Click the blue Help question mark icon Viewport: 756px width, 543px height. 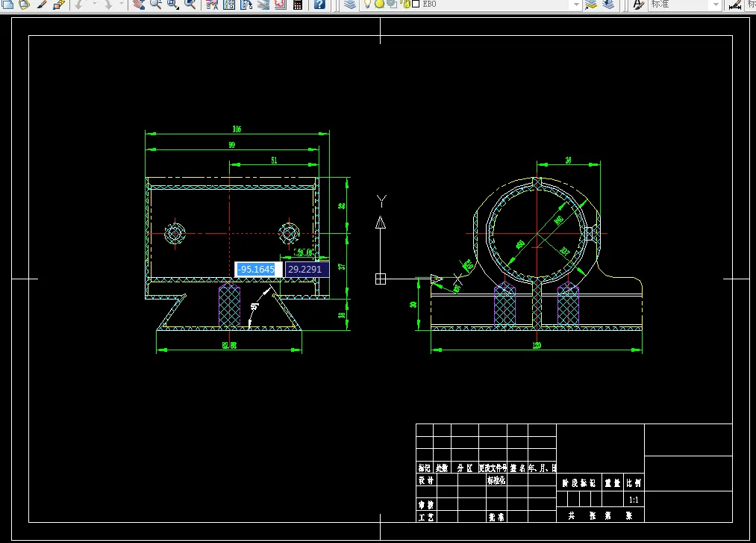pos(319,4)
